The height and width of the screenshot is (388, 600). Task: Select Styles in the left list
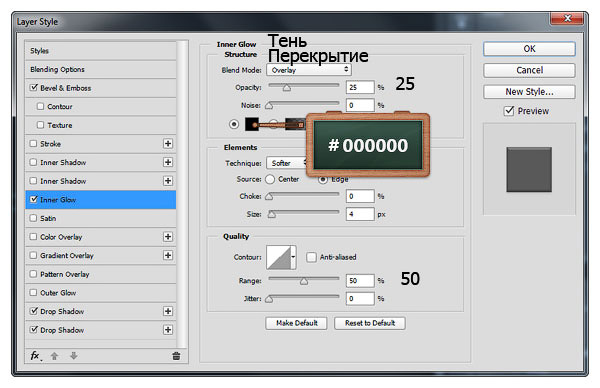click(101, 51)
